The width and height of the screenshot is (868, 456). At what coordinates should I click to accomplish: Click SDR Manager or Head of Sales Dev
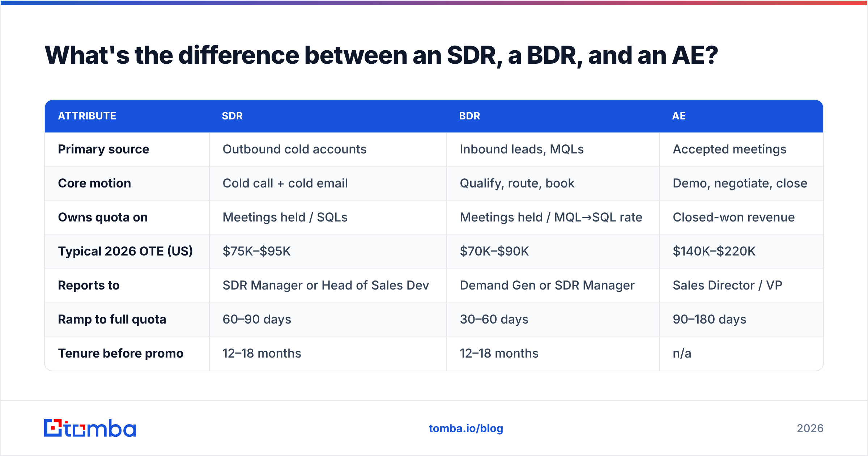(x=325, y=286)
